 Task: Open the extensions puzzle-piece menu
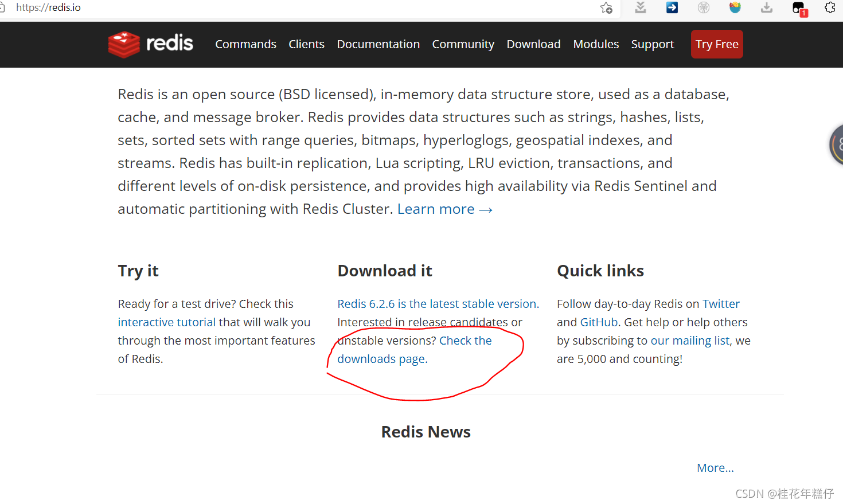(x=830, y=7)
